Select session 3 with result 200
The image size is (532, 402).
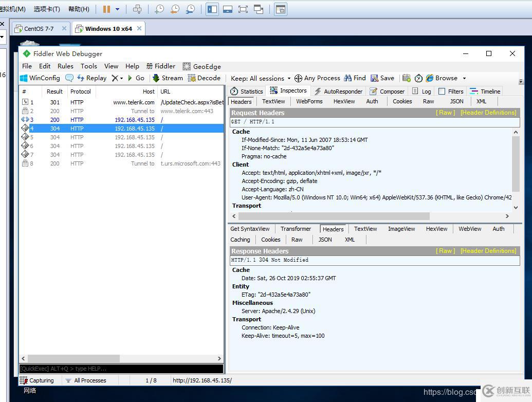[x=121, y=120]
